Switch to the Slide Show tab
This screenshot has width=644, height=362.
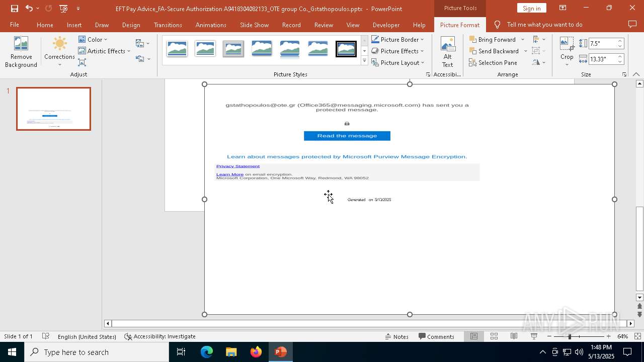254,25
